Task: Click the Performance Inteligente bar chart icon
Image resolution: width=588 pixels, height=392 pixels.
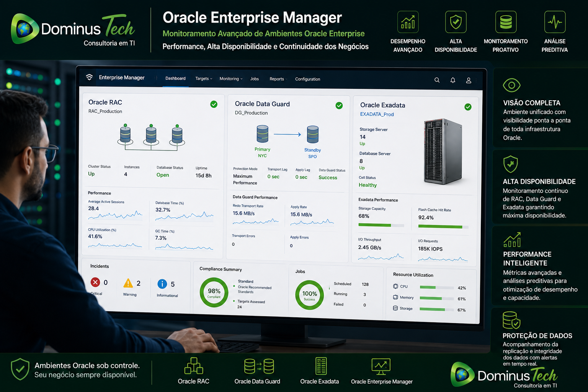Action: tap(512, 240)
